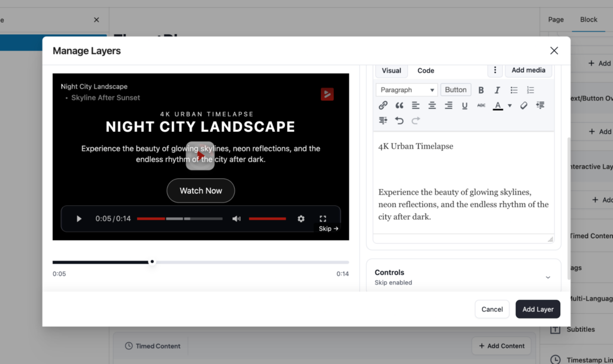Increase indent of paragraph
Screen dimensions: 613x364
pos(383,120)
